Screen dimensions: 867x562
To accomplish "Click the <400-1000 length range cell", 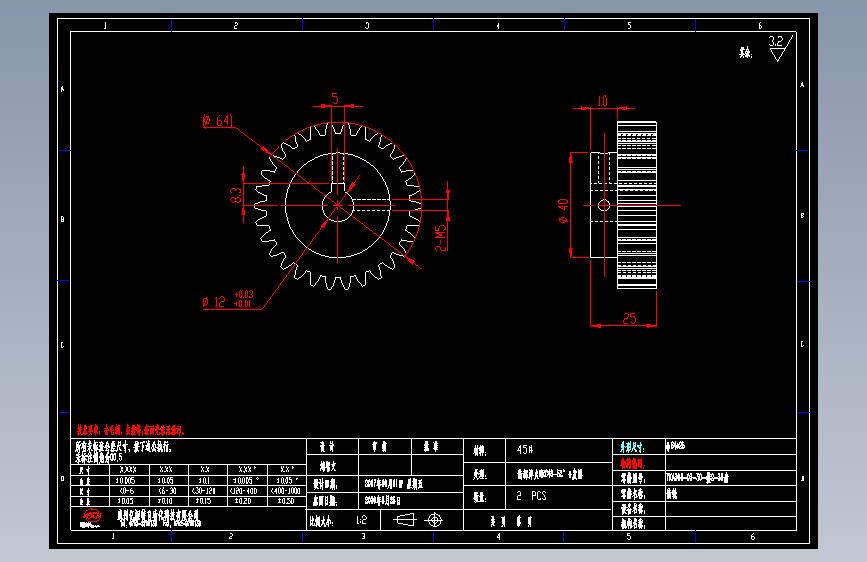I will pos(286,491).
